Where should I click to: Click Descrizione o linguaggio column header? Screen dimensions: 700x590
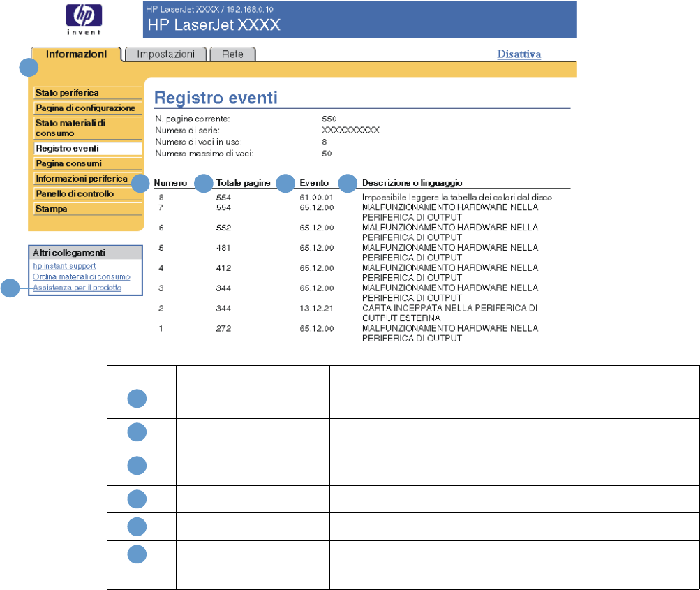click(x=412, y=183)
